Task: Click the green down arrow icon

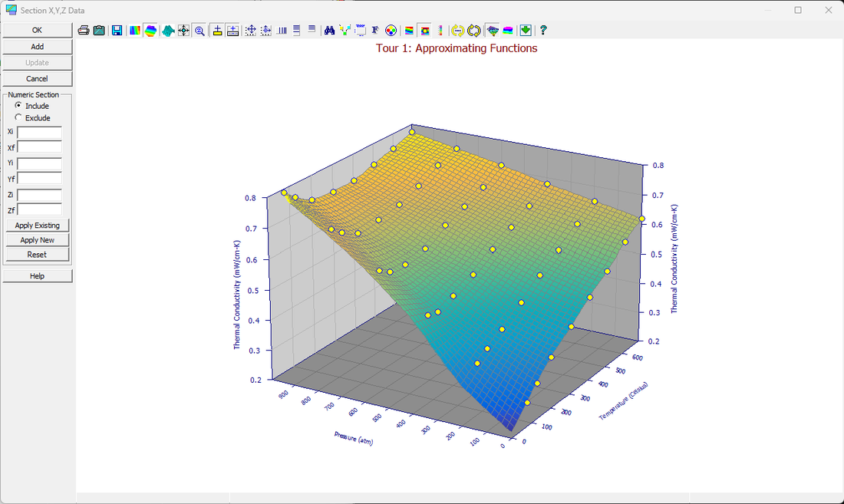Action: click(x=526, y=31)
